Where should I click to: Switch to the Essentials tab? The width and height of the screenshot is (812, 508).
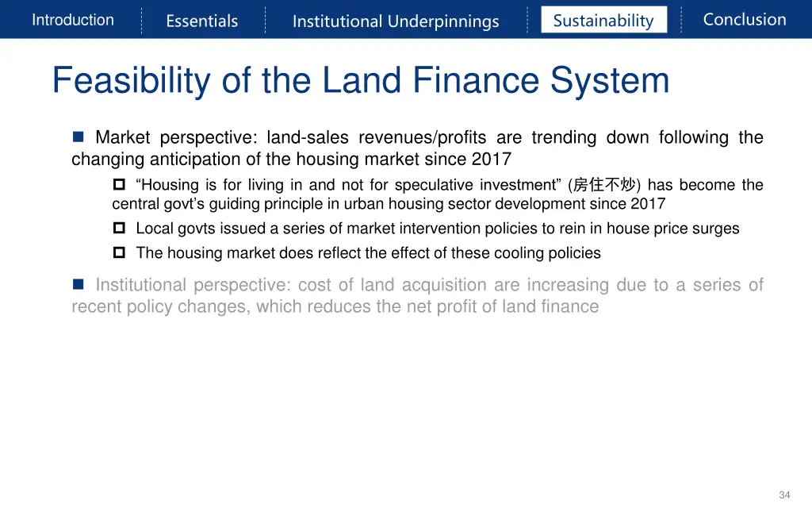(201, 21)
